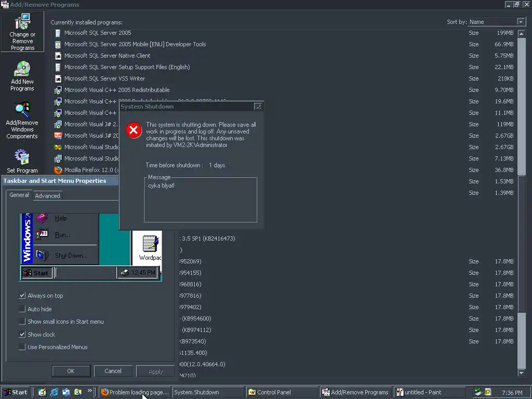Select Microsoft SQL Server 2005 Mobile Developer Tools row
532x399 pixels.
tap(135, 45)
